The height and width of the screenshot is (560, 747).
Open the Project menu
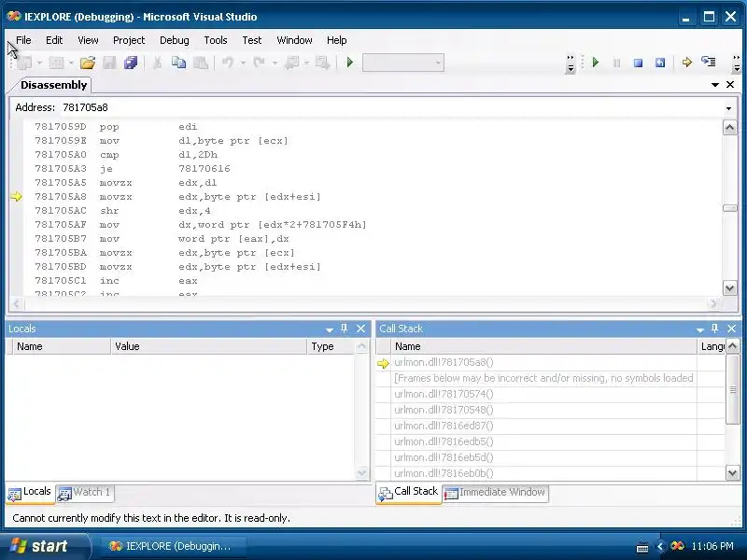pos(129,40)
